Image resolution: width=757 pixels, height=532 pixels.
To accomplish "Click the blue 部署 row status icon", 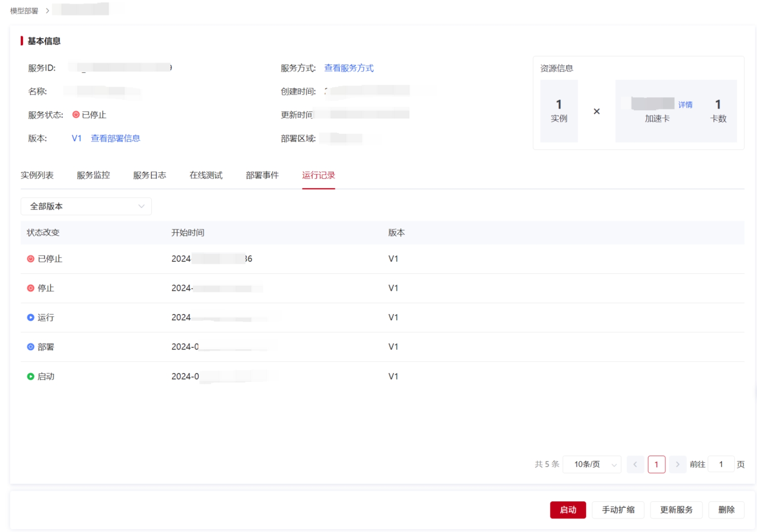I will point(31,347).
